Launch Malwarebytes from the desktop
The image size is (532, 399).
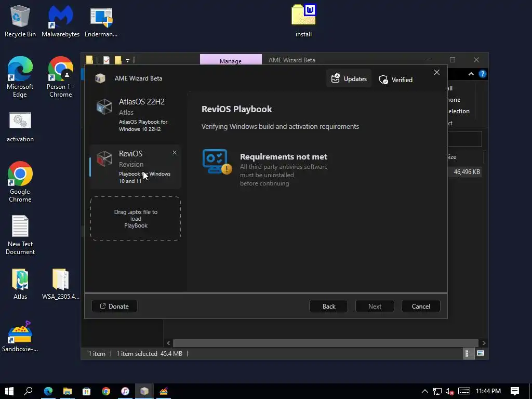(x=60, y=21)
